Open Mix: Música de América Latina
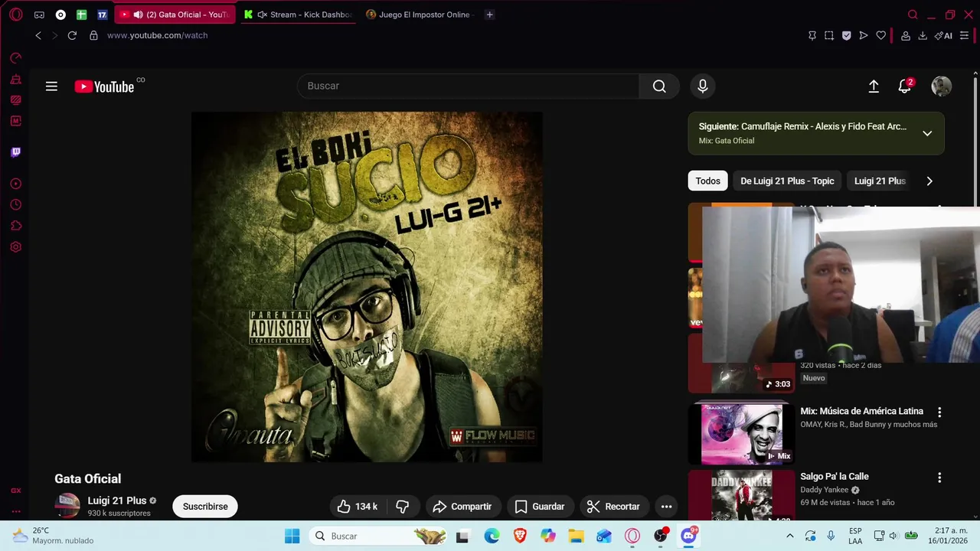This screenshot has height=551, width=980. (862, 411)
